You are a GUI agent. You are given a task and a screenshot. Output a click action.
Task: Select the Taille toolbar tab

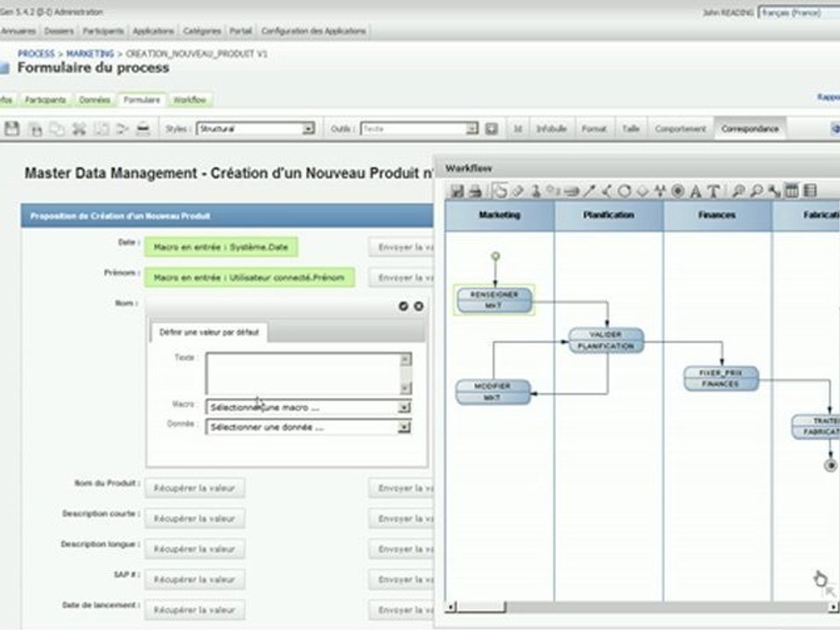(631, 129)
